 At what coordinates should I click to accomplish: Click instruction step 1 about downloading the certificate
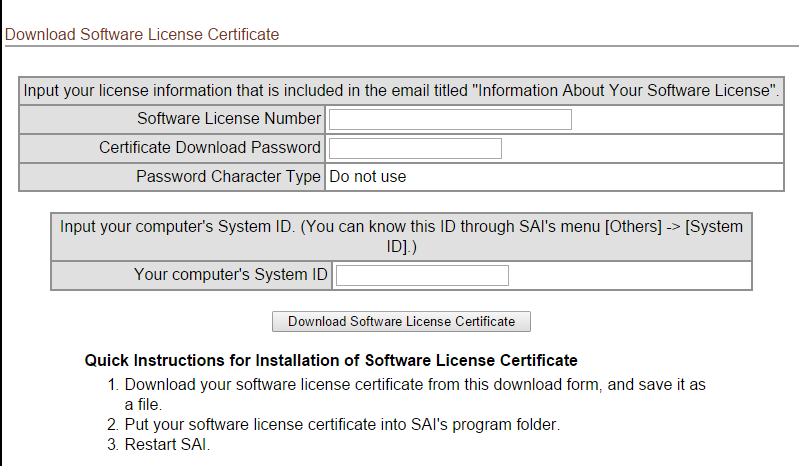(415, 384)
